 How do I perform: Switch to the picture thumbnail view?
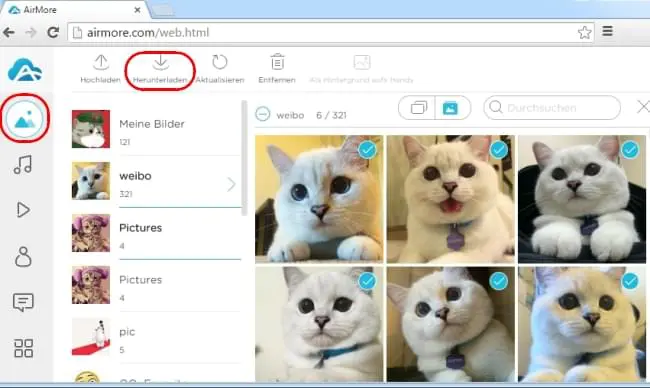tap(451, 108)
